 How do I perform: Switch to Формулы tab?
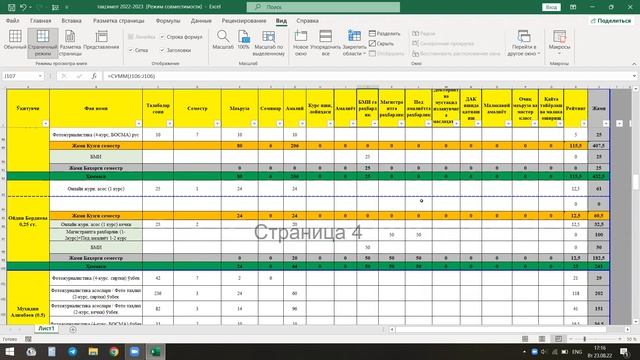click(x=168, y=20)
